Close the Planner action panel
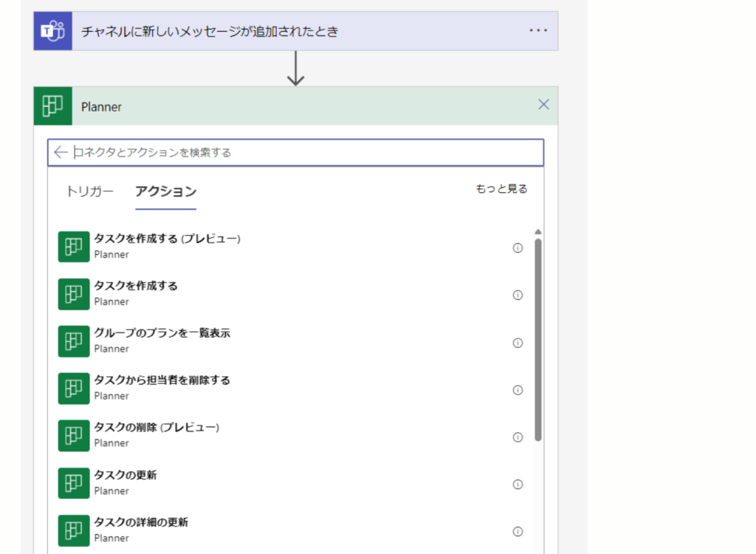This screenshot has width=756, height=554. (x=543, y=105)
